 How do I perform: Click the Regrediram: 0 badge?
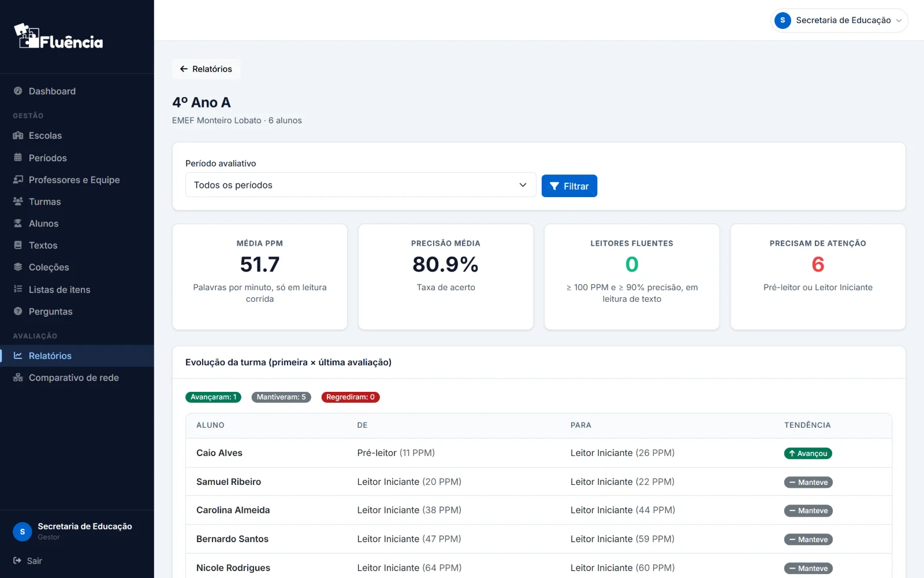351,397
